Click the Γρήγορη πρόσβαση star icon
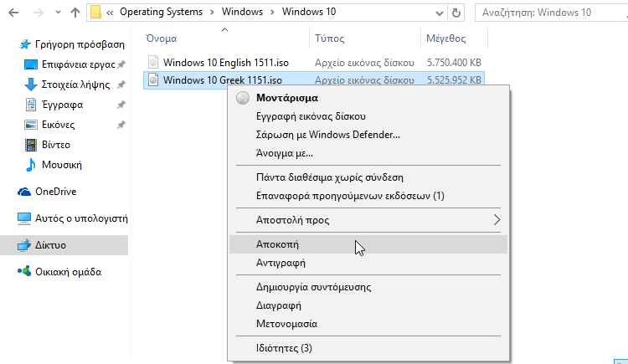This screenshot has width=628, height=364. pyautogui.click(x=25, y=44)
